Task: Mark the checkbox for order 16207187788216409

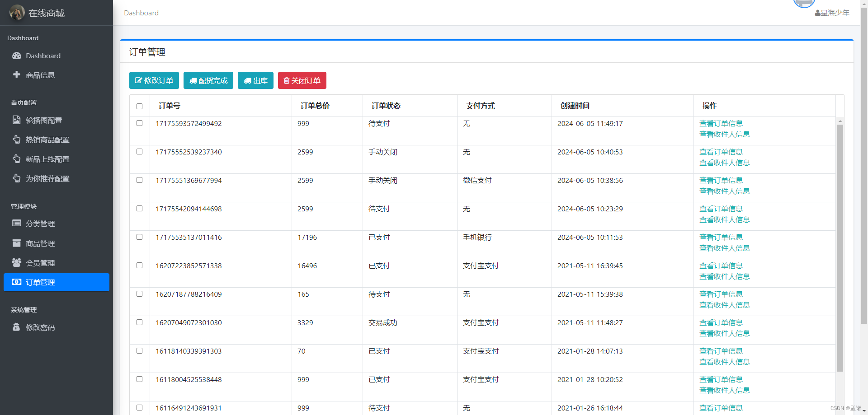Action: click(139, 294)
